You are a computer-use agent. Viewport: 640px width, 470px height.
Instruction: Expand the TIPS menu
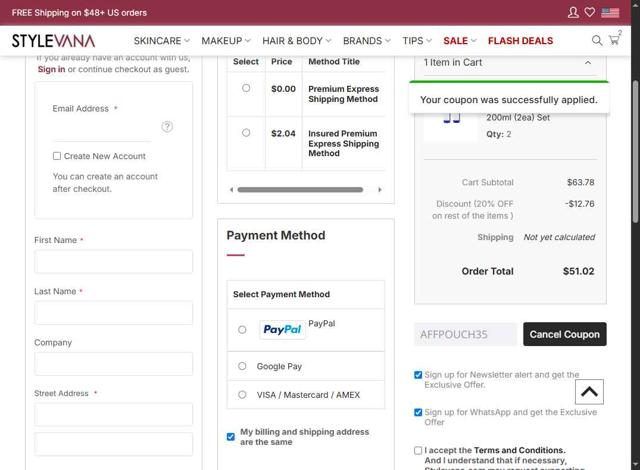point(417,41)
